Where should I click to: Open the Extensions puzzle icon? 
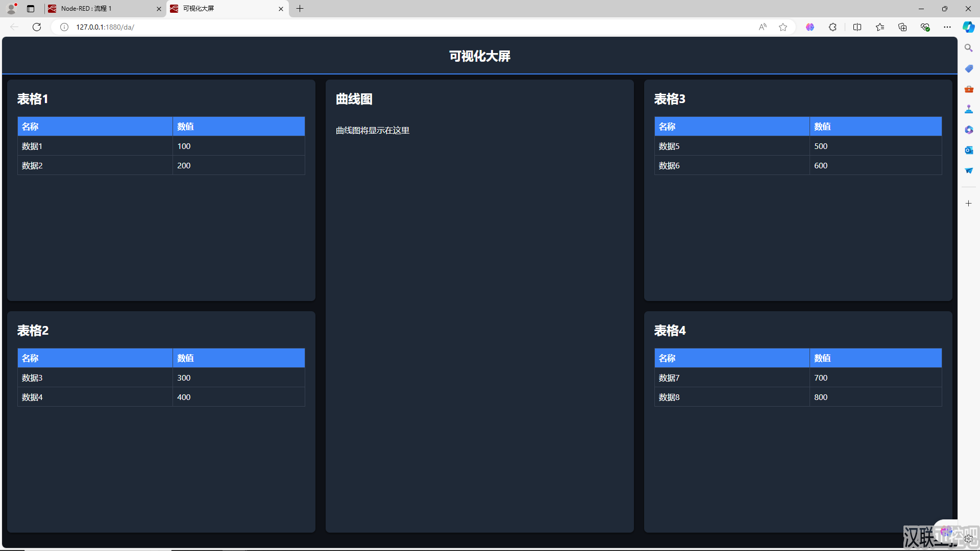coord(832,27)
